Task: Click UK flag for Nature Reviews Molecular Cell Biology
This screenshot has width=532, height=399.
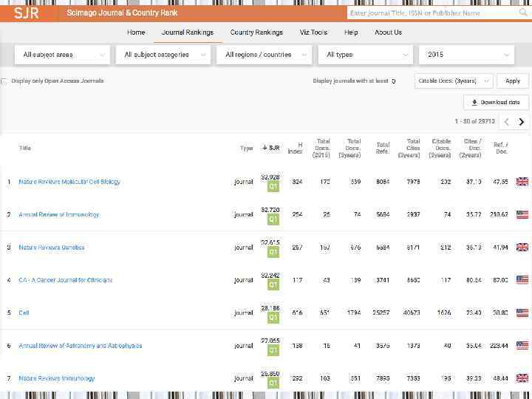Action: 522,182
